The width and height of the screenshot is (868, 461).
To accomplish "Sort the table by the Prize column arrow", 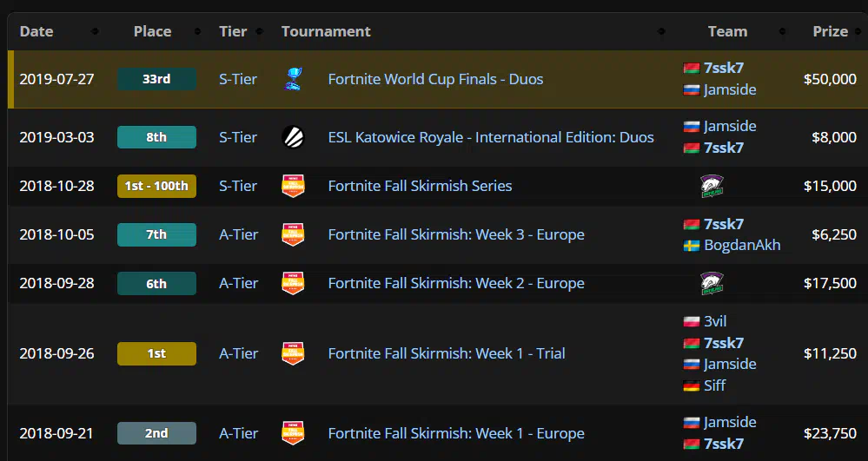I will click(x=857, y=32).
